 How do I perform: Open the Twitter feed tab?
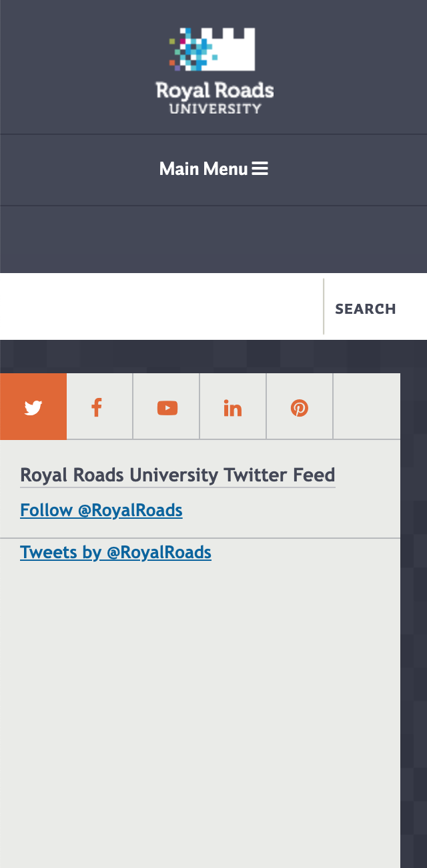click(33, 407)
